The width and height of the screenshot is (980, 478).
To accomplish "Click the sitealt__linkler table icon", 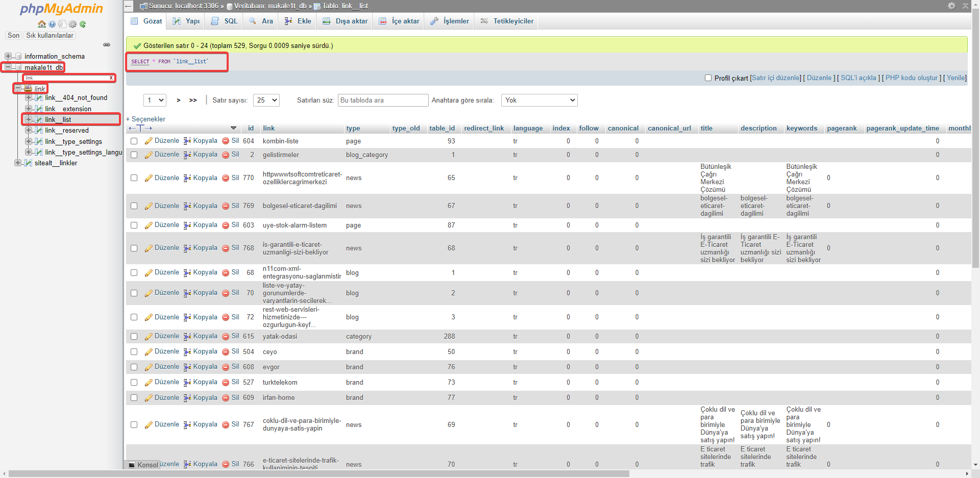I will click(29, 163).
